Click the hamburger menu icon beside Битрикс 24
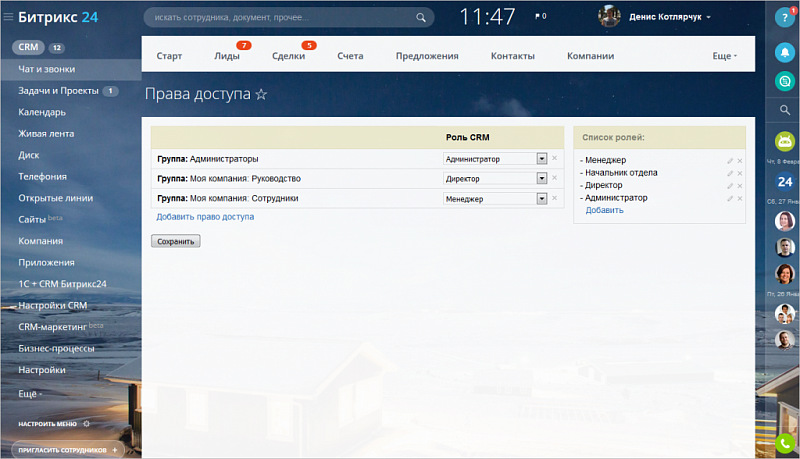 point(8,17)
